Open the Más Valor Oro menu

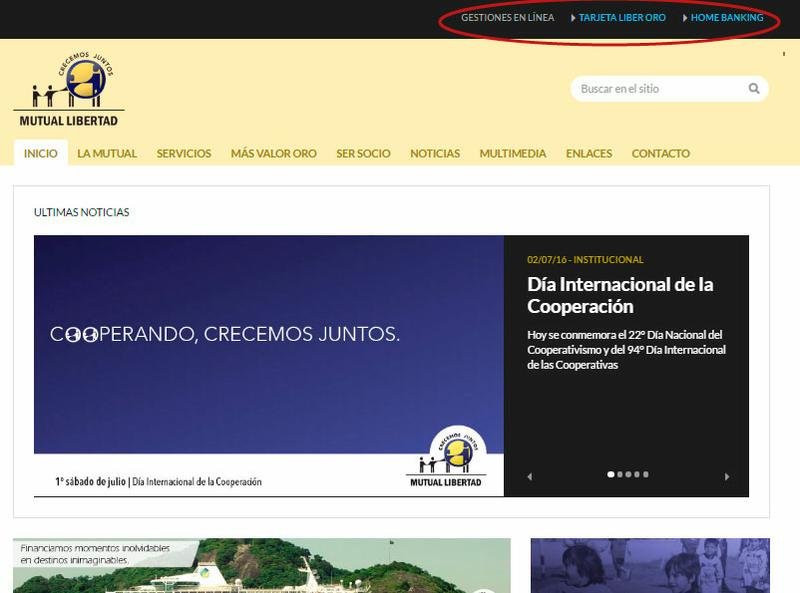[273, 153]
